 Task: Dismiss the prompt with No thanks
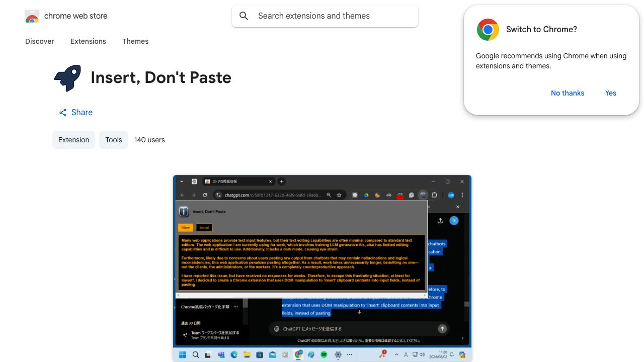568,93
